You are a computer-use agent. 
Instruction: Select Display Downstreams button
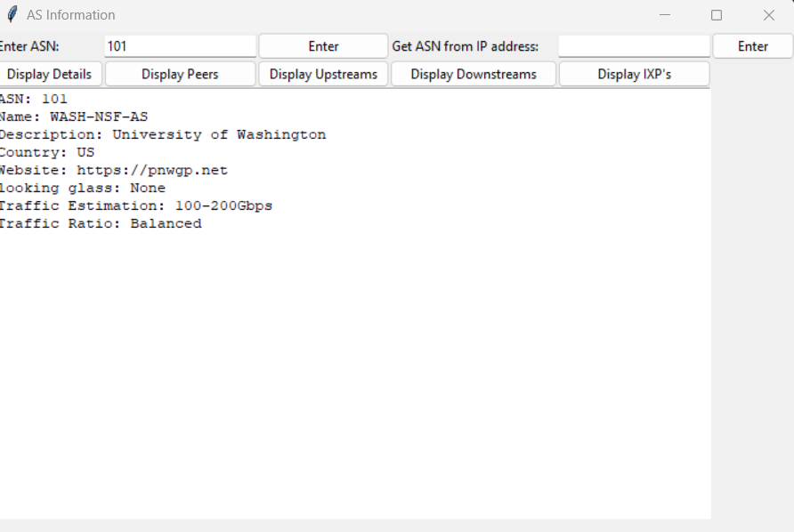[474, 74]
